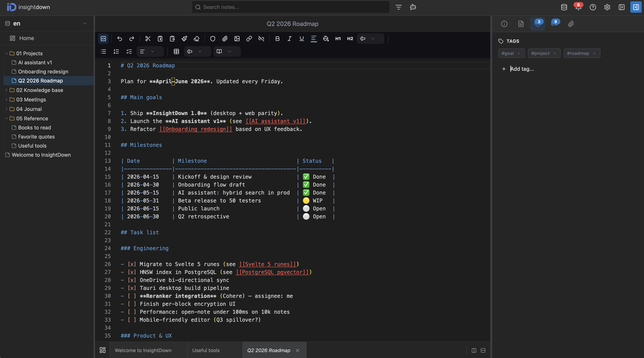Open settings gear icon

click(x=607, y=7)
